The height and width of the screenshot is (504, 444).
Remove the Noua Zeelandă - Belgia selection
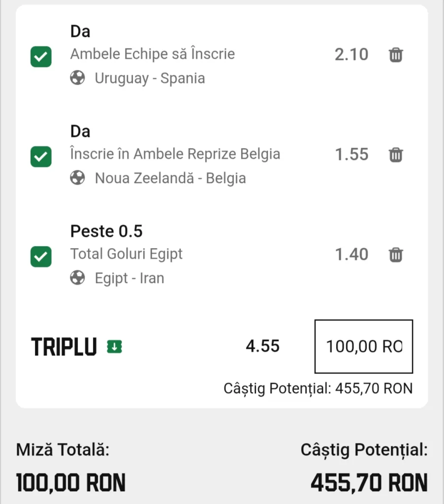[396, 155]
